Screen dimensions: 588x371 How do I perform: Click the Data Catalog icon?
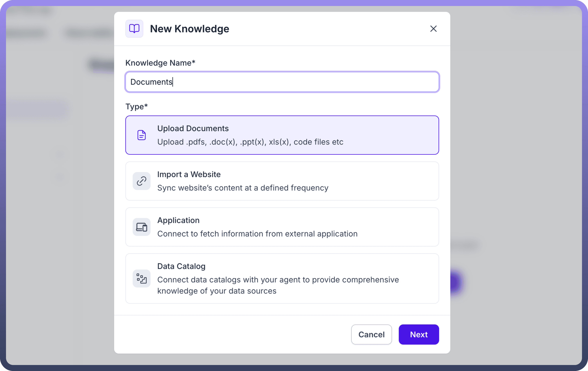(x=141, y=278)
